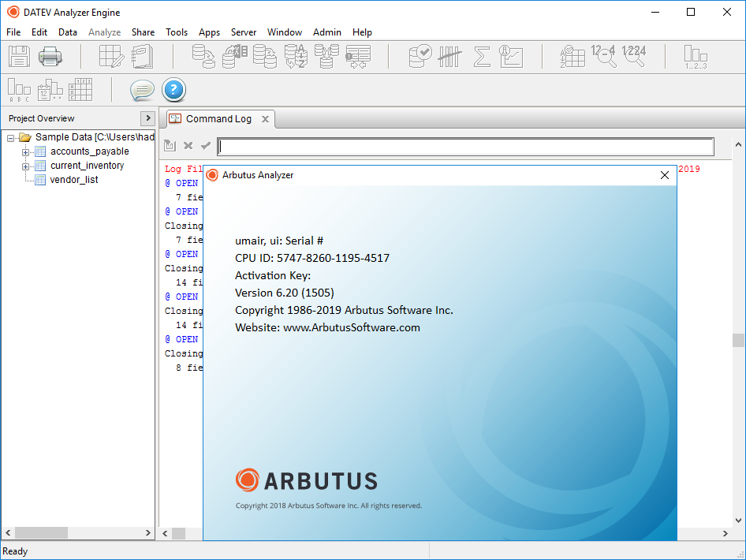Click the 12-4 search magnifier icon
This screenshot has height=560, width=746.
tap(604, 56)
